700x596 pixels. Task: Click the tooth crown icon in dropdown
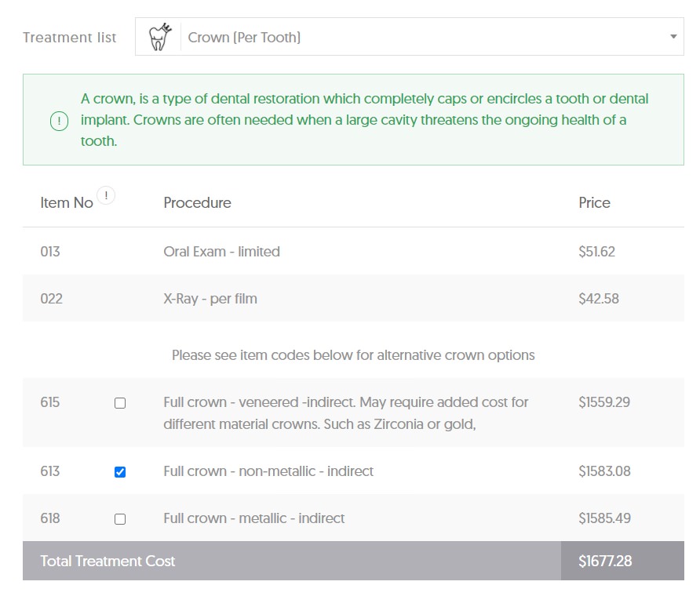(159, 37)
